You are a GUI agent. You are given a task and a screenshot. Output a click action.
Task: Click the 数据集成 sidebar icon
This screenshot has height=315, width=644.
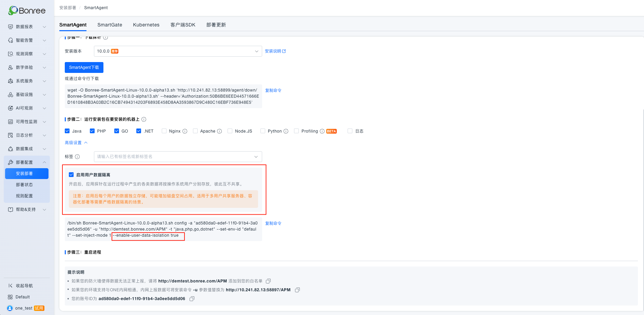coord(11,149)
